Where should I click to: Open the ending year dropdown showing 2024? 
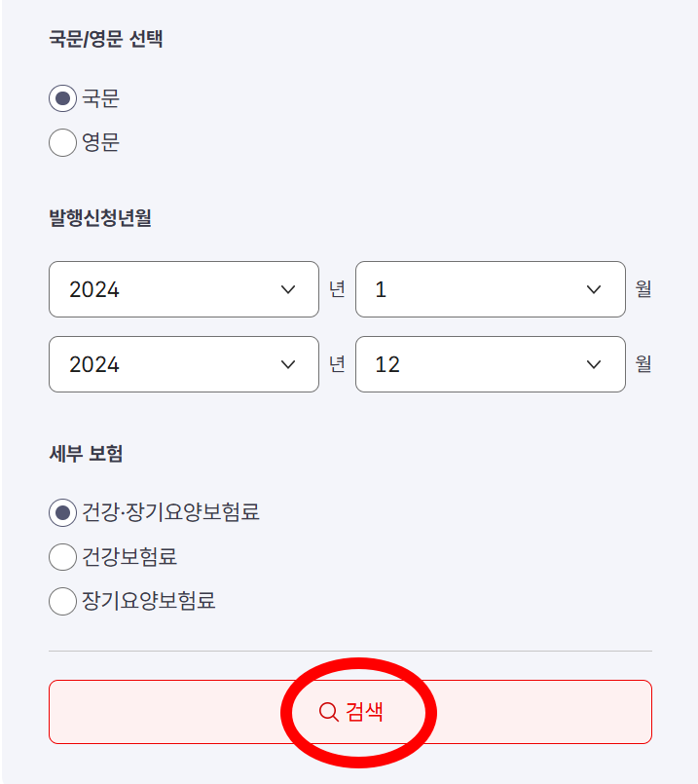pyautogui.click(x=183, y=364)
